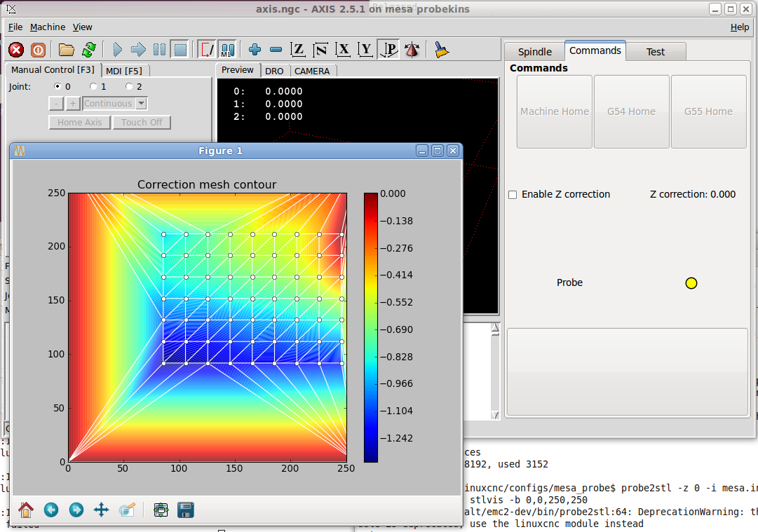This screenshot has height=532, width=758.
Task: Save the figure using the floppy icon
Action: point(186,510)
